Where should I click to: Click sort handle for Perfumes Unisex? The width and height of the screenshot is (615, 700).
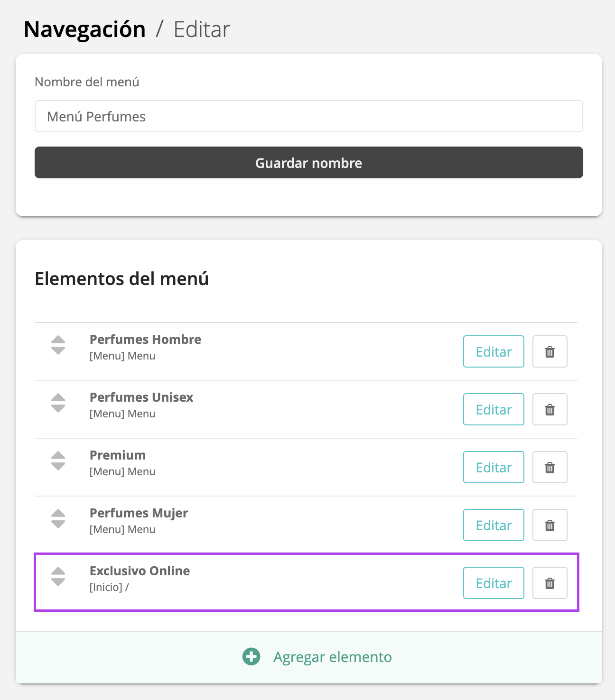click(x=58, y=403)
